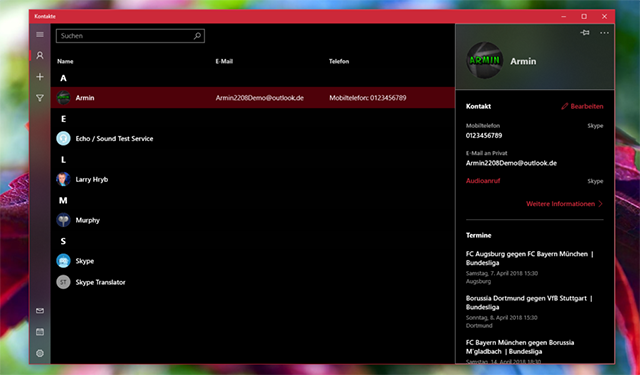
Task: Click large Armin profile picture in details
Action: tap(484, 60)
